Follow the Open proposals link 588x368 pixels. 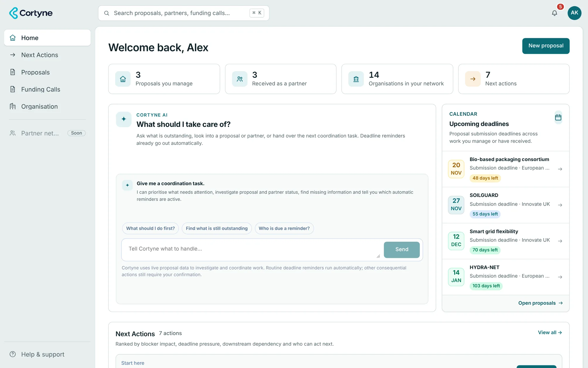click(540, 303)
